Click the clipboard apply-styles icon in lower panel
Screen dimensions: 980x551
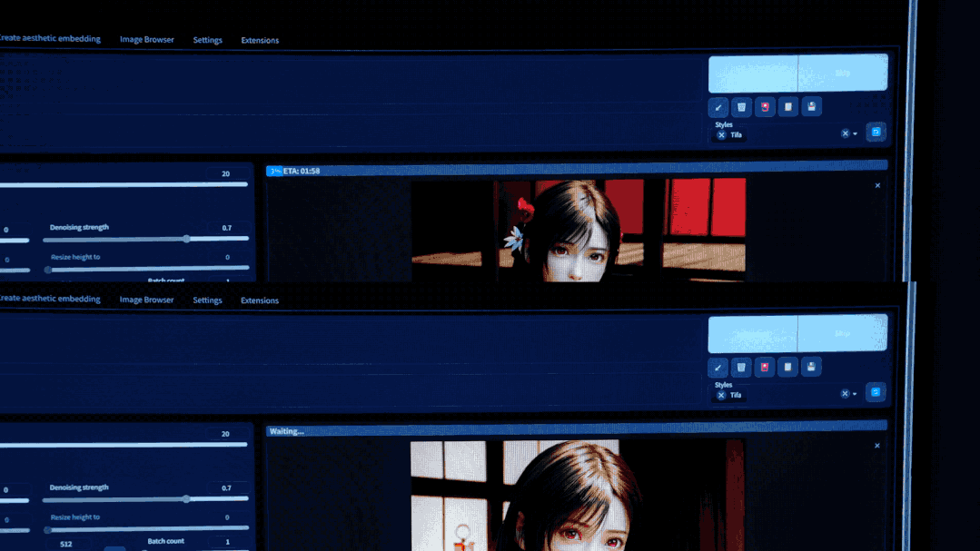pos(787,367)
